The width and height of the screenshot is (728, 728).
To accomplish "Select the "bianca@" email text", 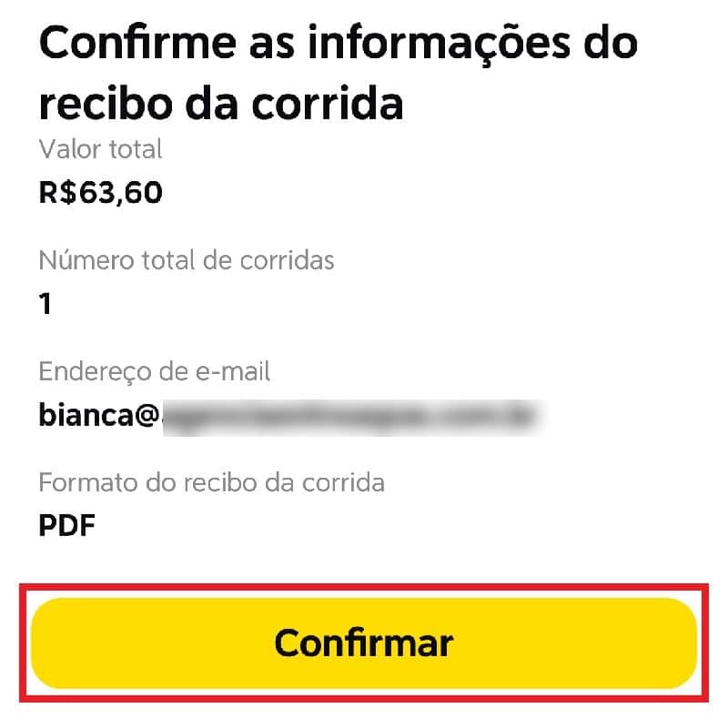I will (x=99, y=415).
